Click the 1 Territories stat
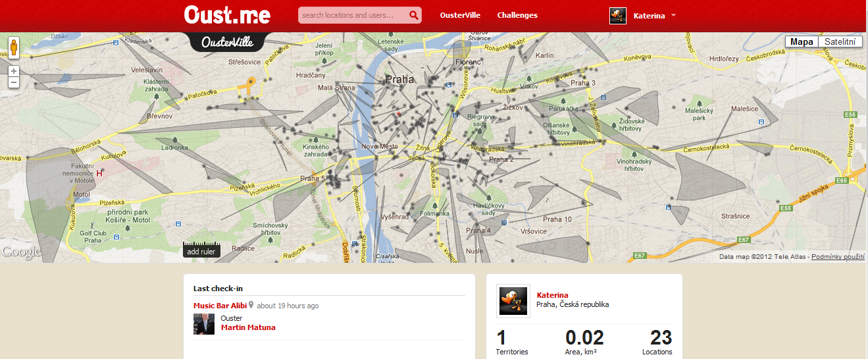The height and width of the screenshot is (359, 868). [x=512, y=343]
